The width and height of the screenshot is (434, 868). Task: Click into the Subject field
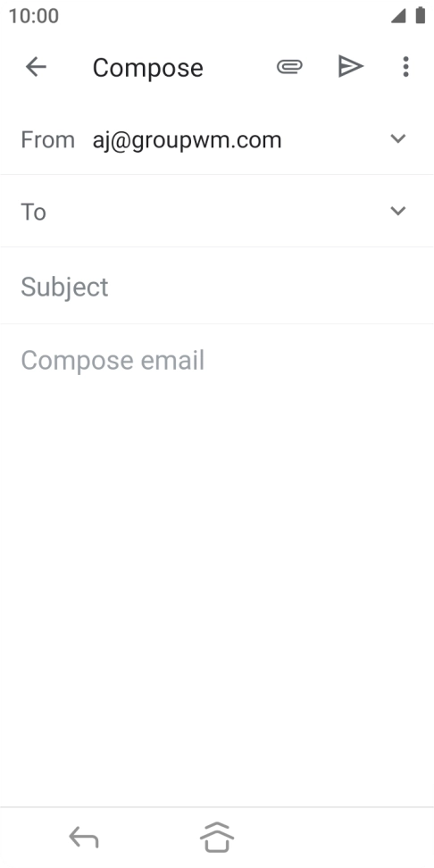tap(217, 286)
